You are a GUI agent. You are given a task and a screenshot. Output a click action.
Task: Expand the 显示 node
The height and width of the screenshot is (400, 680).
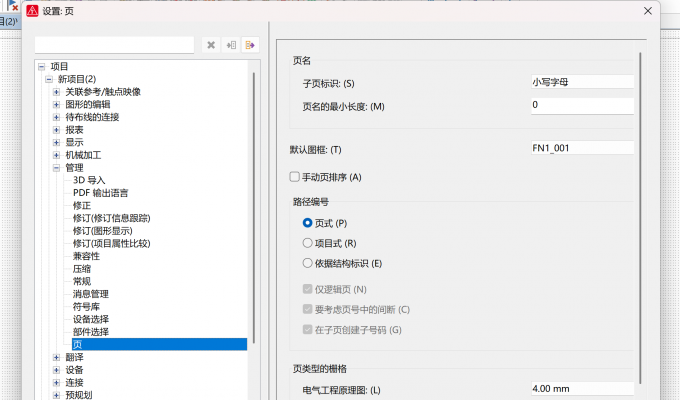(x=56, y=142)
